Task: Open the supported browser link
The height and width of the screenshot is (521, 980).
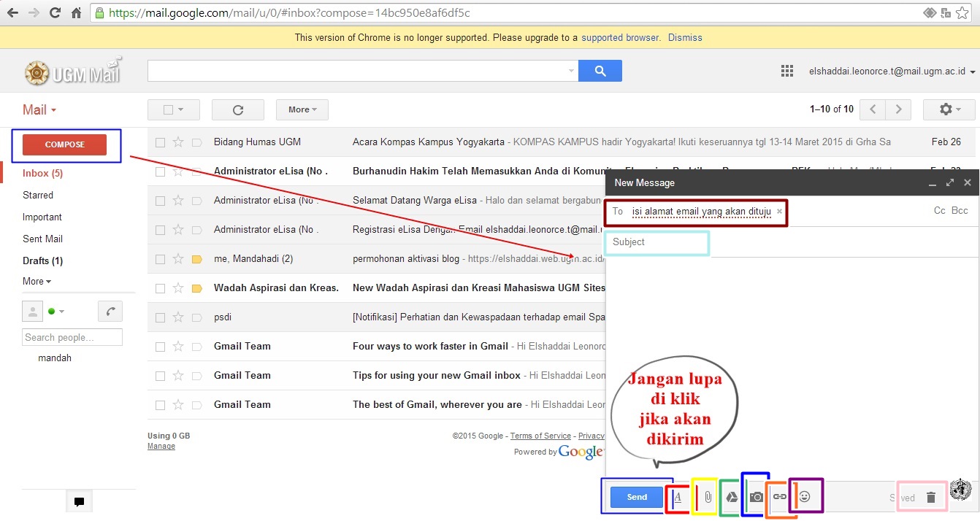Action: (x=621, y=37)
